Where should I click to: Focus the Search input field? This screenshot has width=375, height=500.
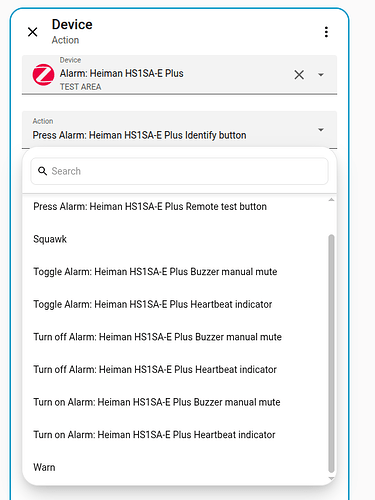179,171
